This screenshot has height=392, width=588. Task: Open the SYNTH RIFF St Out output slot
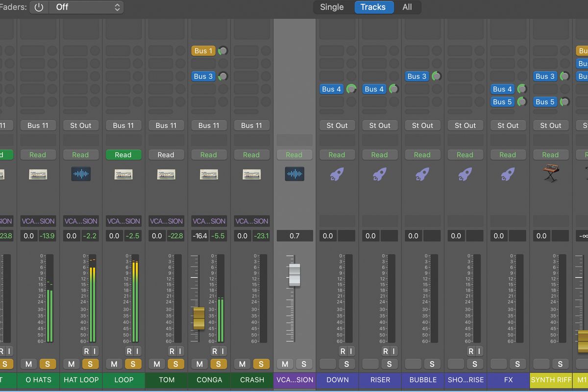click(550, 125)
